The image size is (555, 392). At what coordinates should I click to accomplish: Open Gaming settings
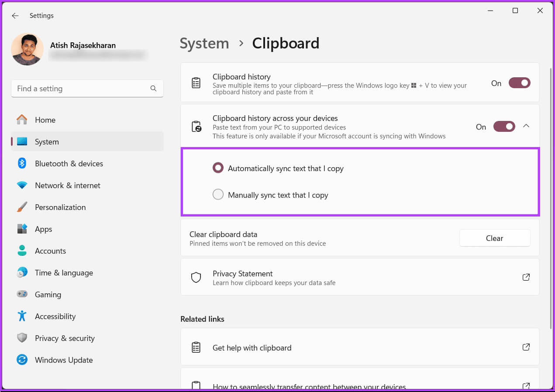pyautogui.click(x=87, y=294)
